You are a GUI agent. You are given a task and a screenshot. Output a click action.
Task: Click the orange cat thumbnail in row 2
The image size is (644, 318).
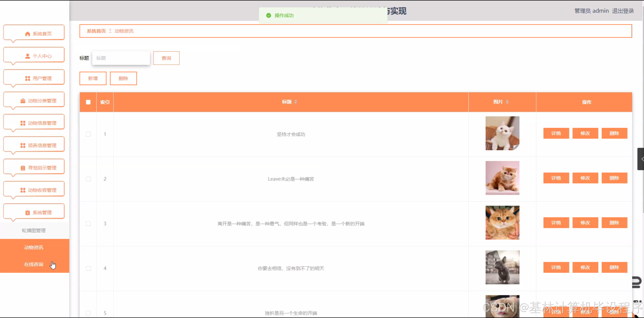click(x=502, y=178)
